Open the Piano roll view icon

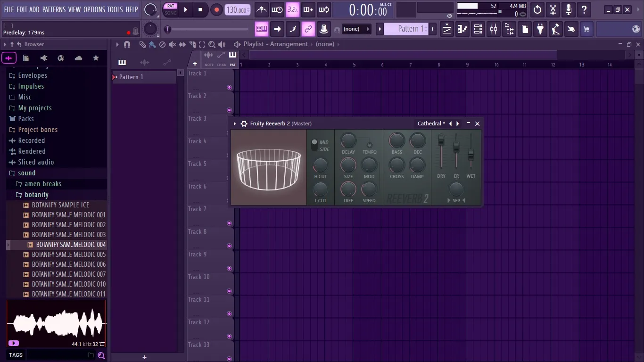pyautogui.click(x=462, y=29)
